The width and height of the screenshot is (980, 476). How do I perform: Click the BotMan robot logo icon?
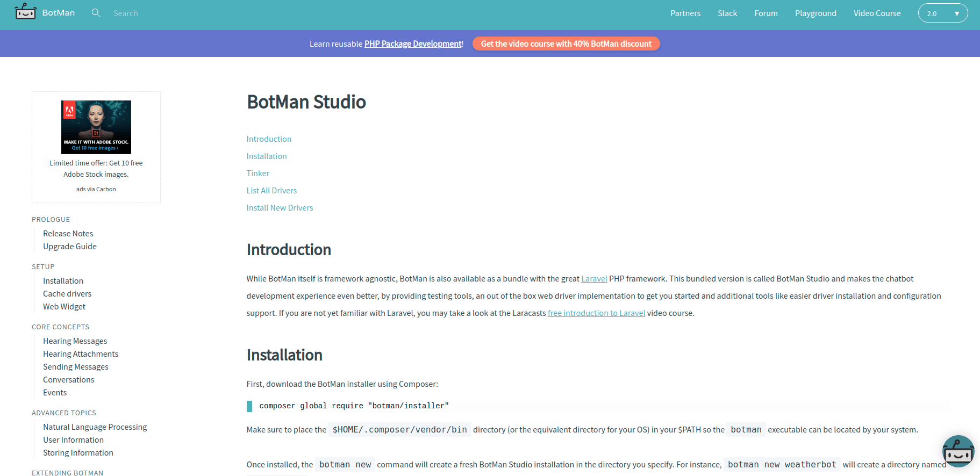25,11
